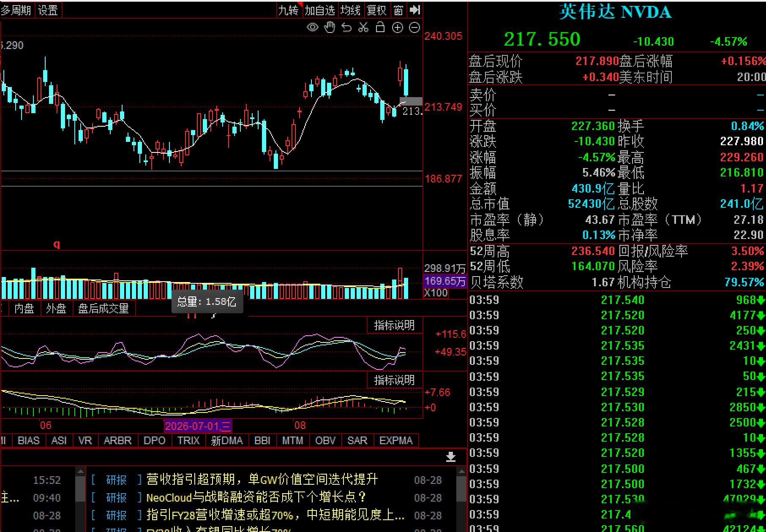Click the 昨收 value 227.980
The height and width of the screenshot is (532, 766).
742,141
